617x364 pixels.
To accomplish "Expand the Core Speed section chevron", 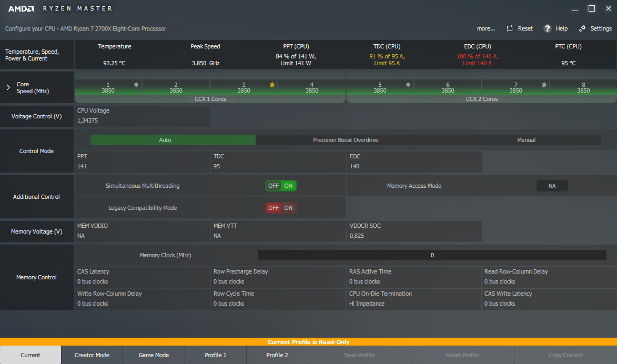I will [x=8, y=87].
